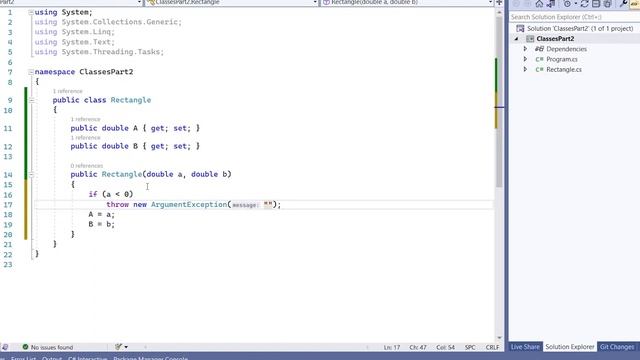Click line number 13 in the margin
Viewport: 640px width, 360px height.
8,157
